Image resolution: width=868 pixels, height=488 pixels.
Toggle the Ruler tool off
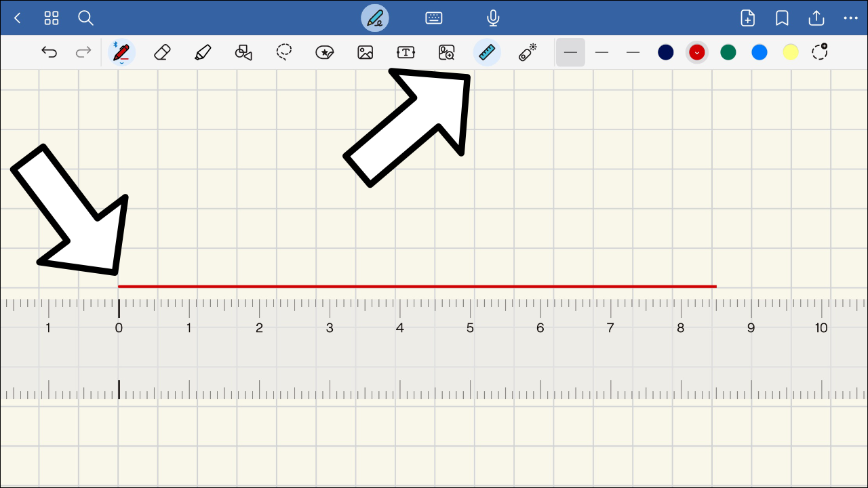point(487,52)
